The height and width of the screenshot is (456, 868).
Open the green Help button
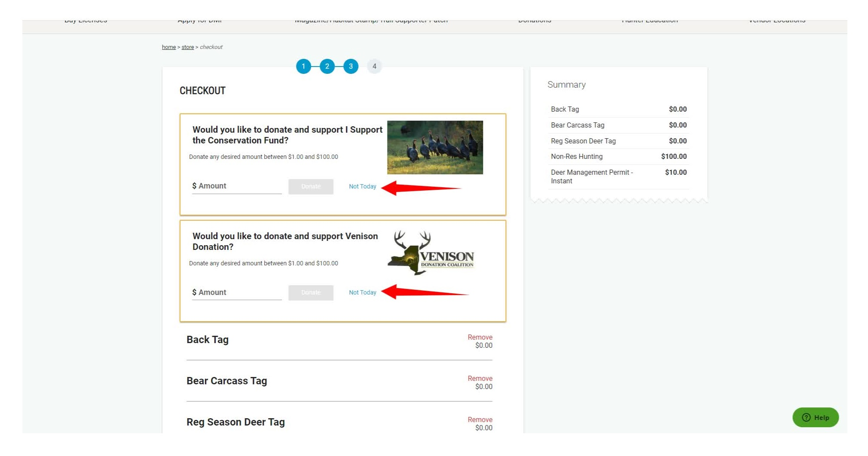pos(815,417)
